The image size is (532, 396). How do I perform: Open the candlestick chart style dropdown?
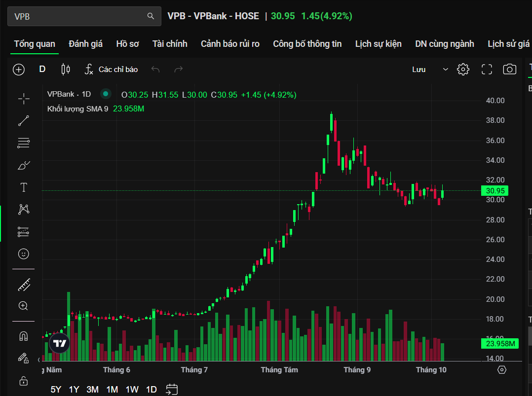coord(66,70)
